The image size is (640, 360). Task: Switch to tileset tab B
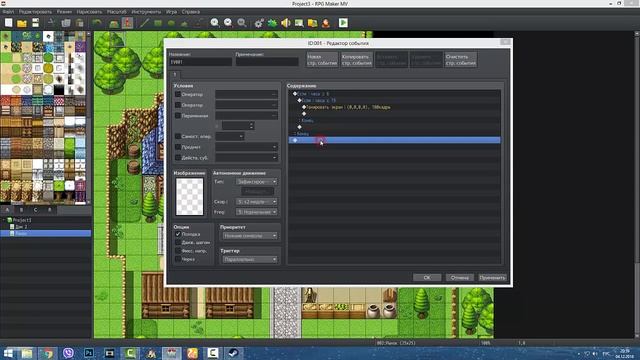click(21, 210)
